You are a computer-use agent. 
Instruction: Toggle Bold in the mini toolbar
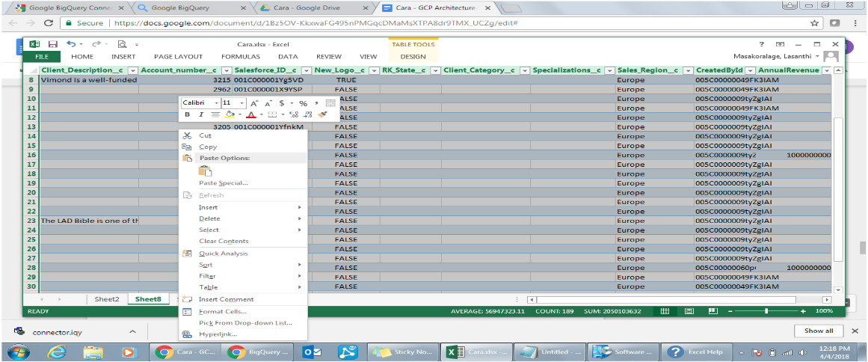coord(187,114)
